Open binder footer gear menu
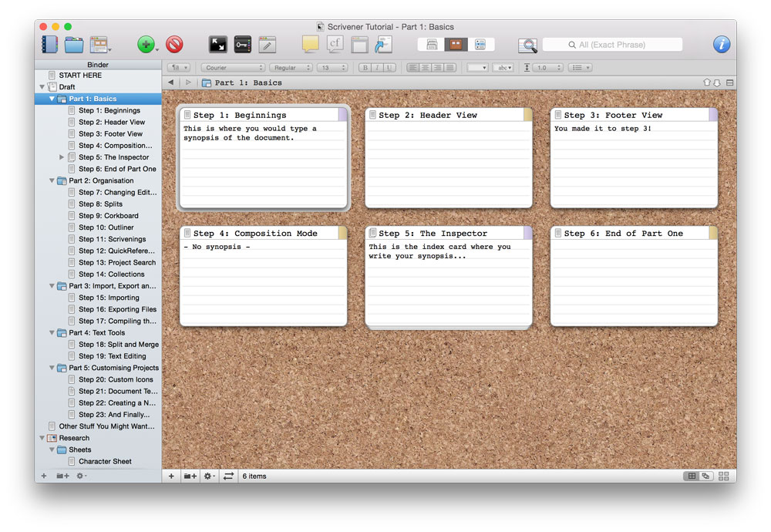 (81, 476)
